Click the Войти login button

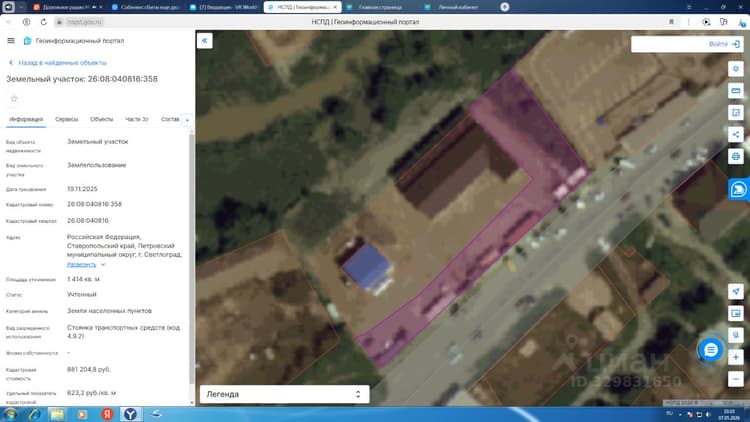tap(724, 44)
